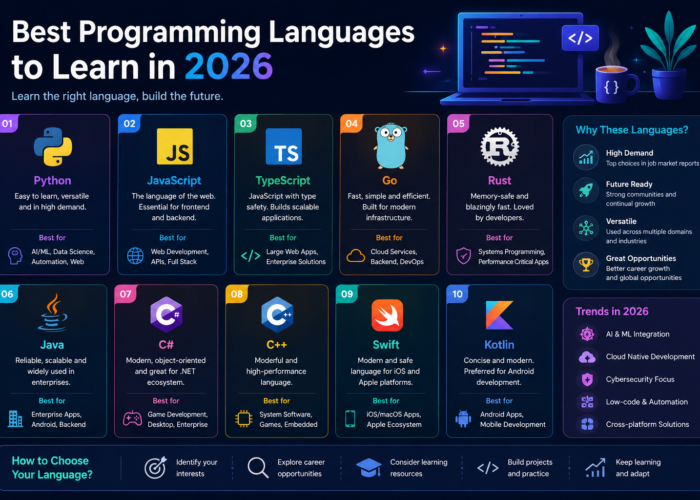The image size is (700, 500).
Task: Click the Go gopher mascot icon
Action: tap(391, 146)
